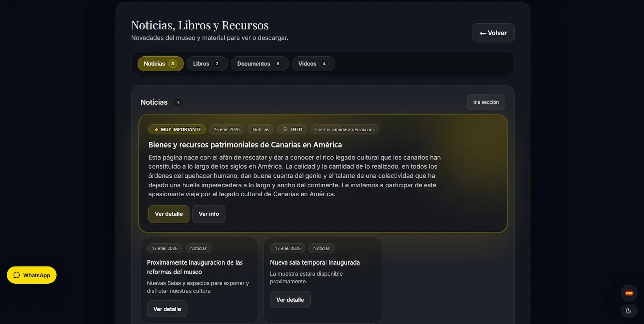Screen dimensions: 644x324
Task: Click Noticias chip on Proximamente inauguracion card
Action: click(x=198, y=248)
